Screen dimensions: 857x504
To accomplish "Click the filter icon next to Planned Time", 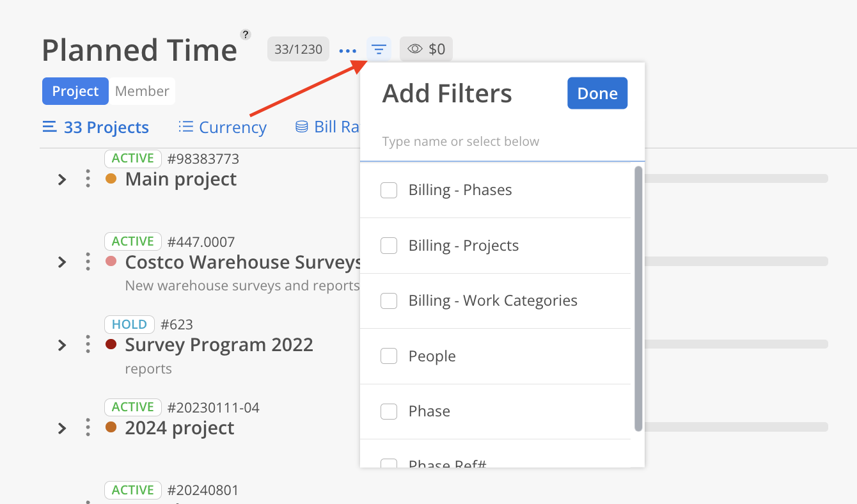I will tap(379, 49).
